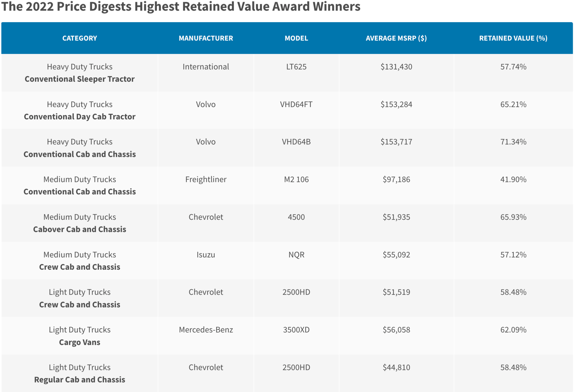Click the 62.09% retained value
The height and width of the screenshot is (392, 574).
(x=513, y=330)
